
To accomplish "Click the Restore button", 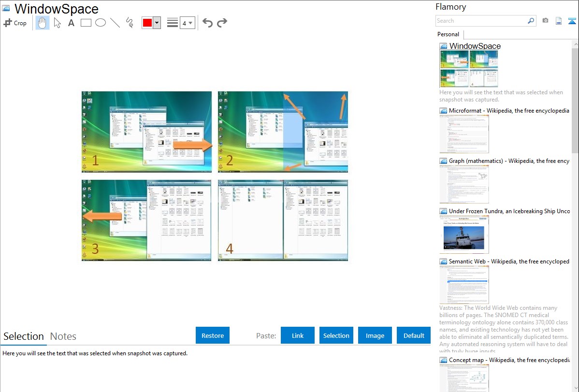I will click(213, 335).
